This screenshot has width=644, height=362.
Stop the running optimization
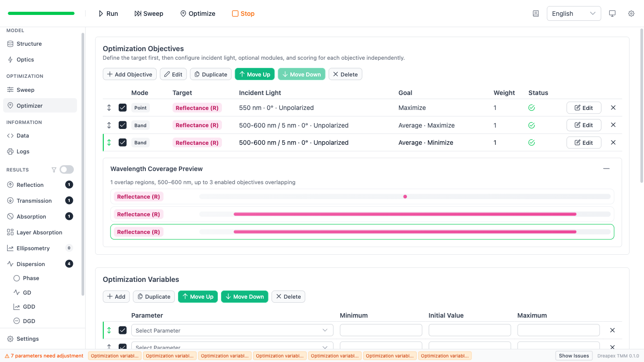(x=243, y=13)
